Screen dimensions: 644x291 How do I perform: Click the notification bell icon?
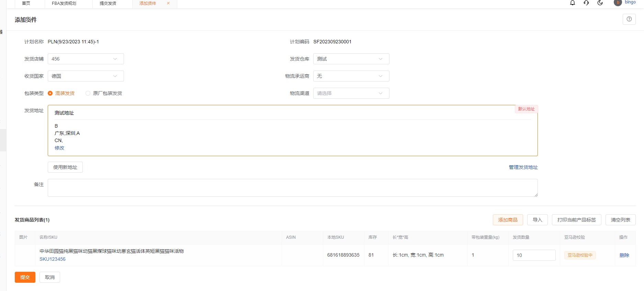[573, 3]
